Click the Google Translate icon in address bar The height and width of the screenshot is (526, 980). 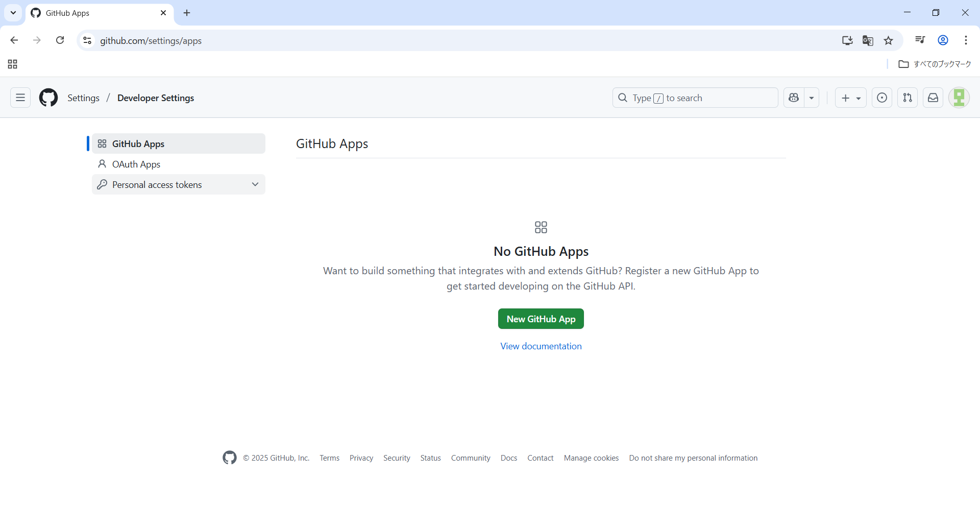(868, 40)
